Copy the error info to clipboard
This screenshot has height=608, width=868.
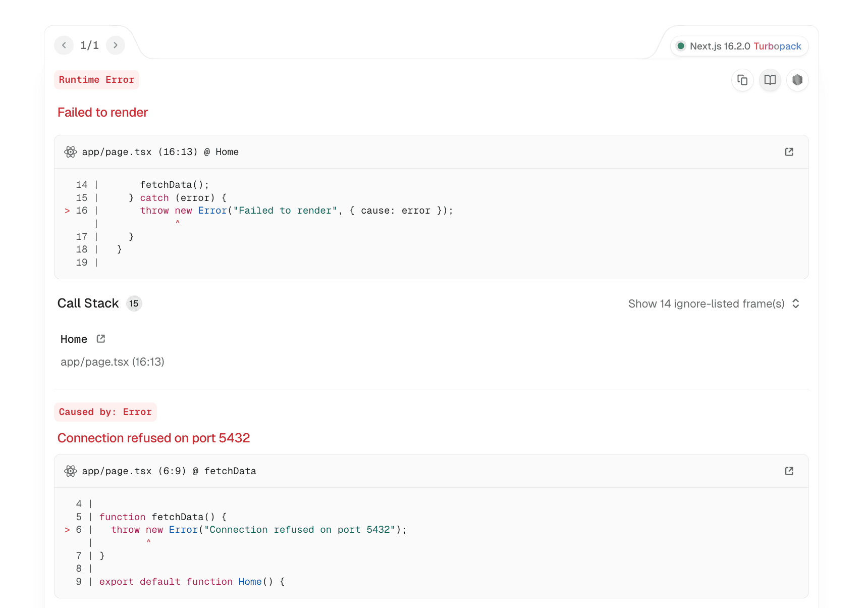[742, 80]
